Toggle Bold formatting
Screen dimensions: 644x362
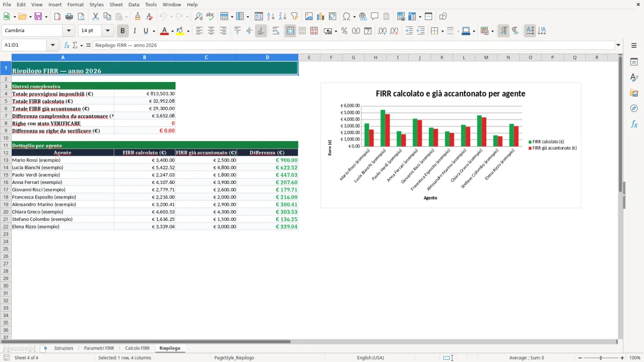[x=123, y=31]
